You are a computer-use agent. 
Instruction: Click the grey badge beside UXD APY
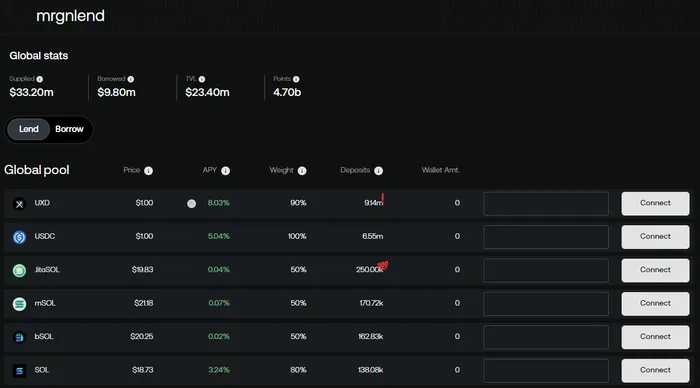[x=192, y=204]
